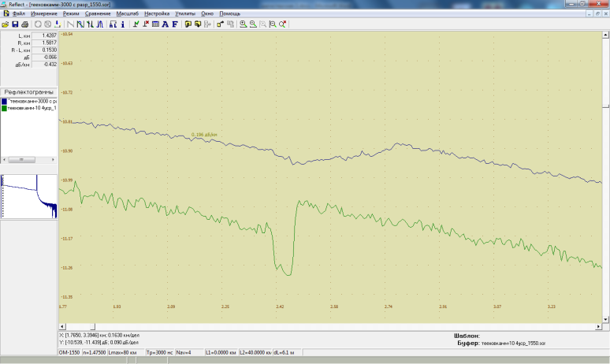
Task: Open the Масштаб menu
Action: point(127,13)
